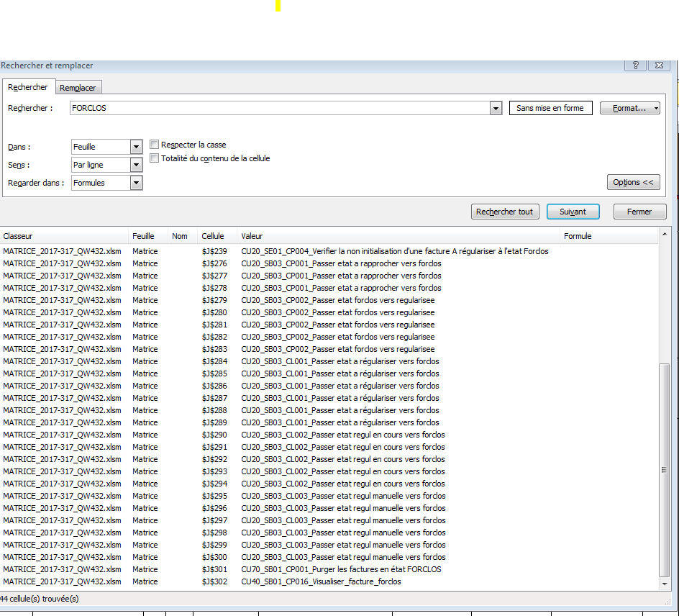
Task: Sort results by Nom column header
Action: [182, 236]
